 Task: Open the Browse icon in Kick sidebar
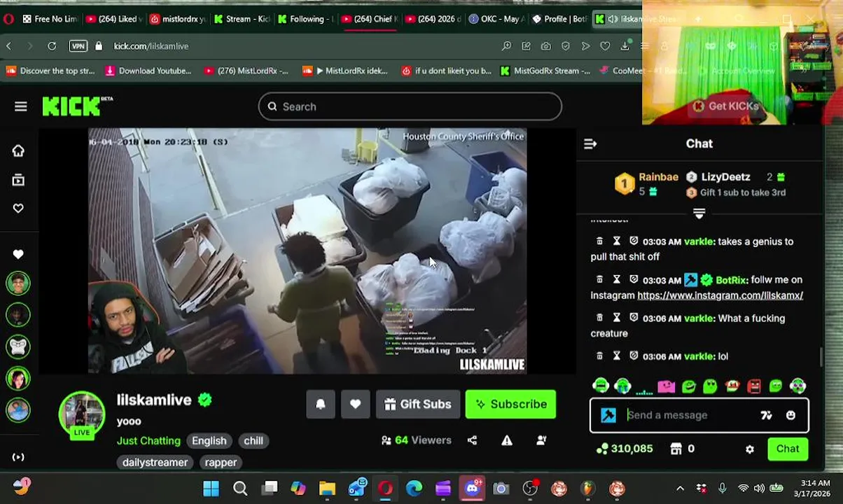pyautogui.click(x=18, y=180)
